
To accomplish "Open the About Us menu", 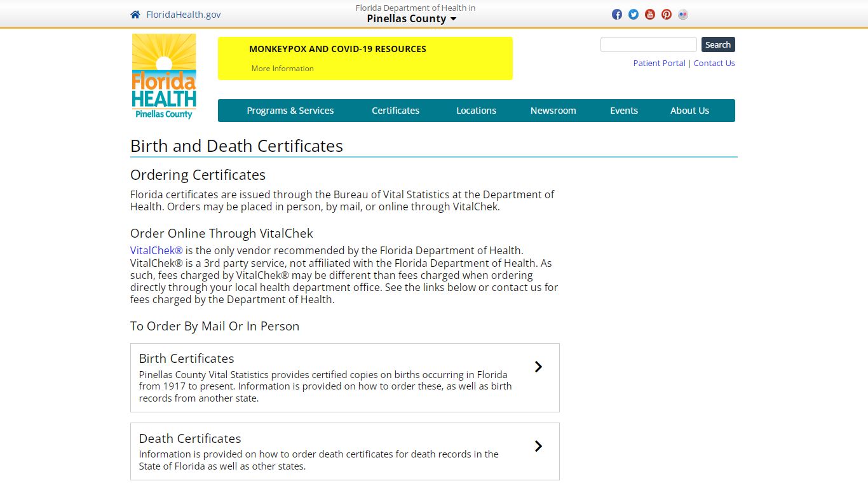I will click(x=689, y=111).
